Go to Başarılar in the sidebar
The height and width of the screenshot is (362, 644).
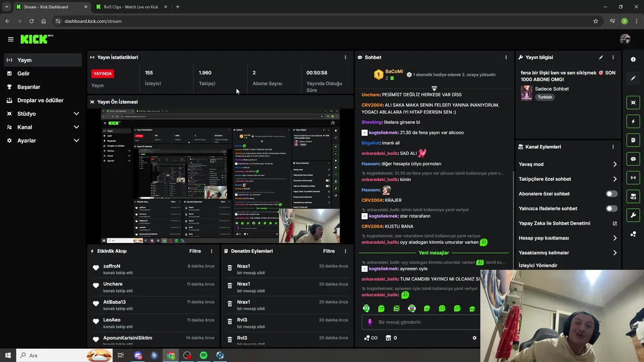tap(43, 87)
